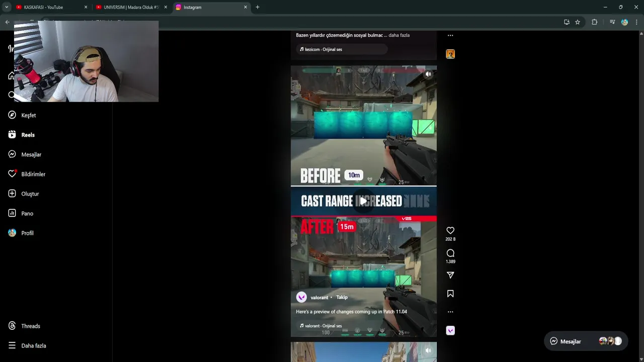Open kezicom audio thumbnail beside top reel

pyautogui.click(x=450, y=54)
